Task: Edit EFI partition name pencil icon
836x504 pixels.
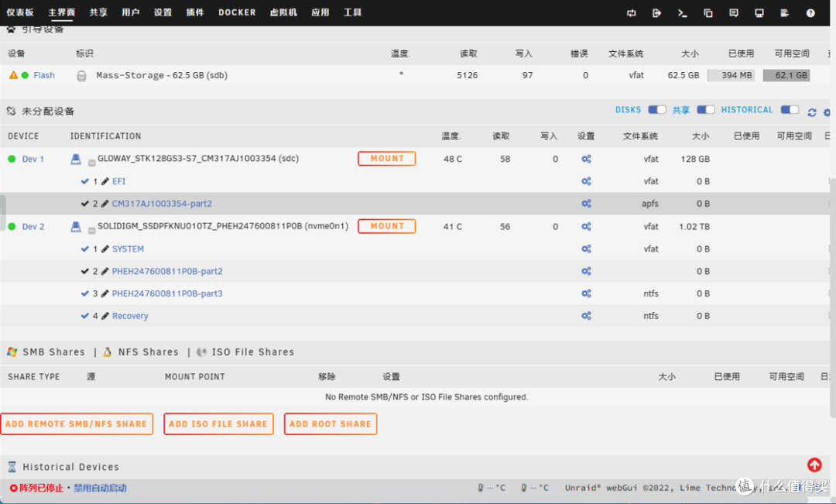Action: (x=105, y=181)
